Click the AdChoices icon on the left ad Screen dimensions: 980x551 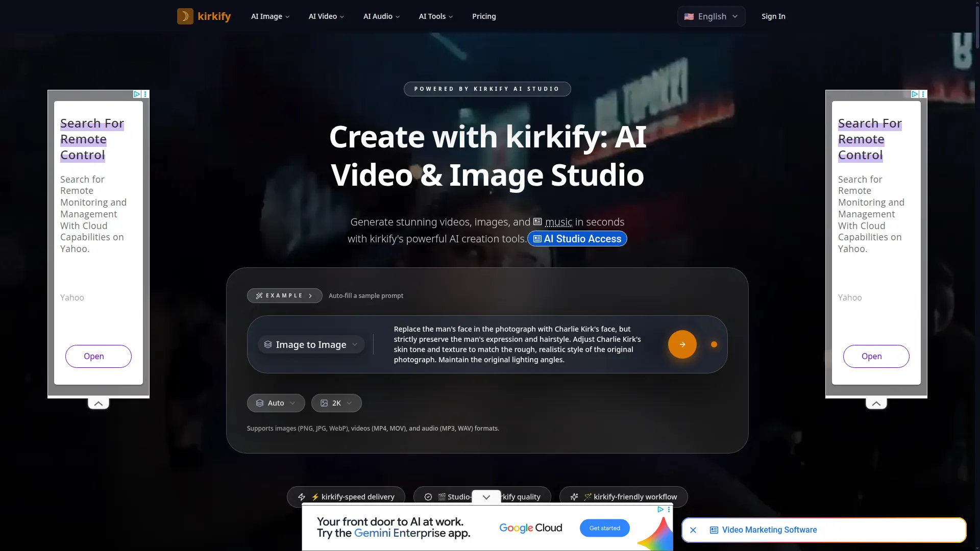point(137,94)
